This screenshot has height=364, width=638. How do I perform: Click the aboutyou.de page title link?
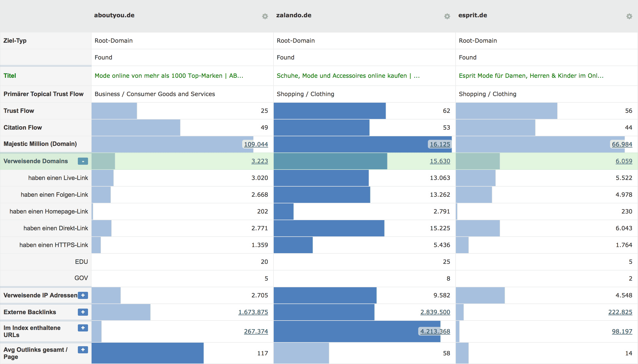(x=169, y=76)
